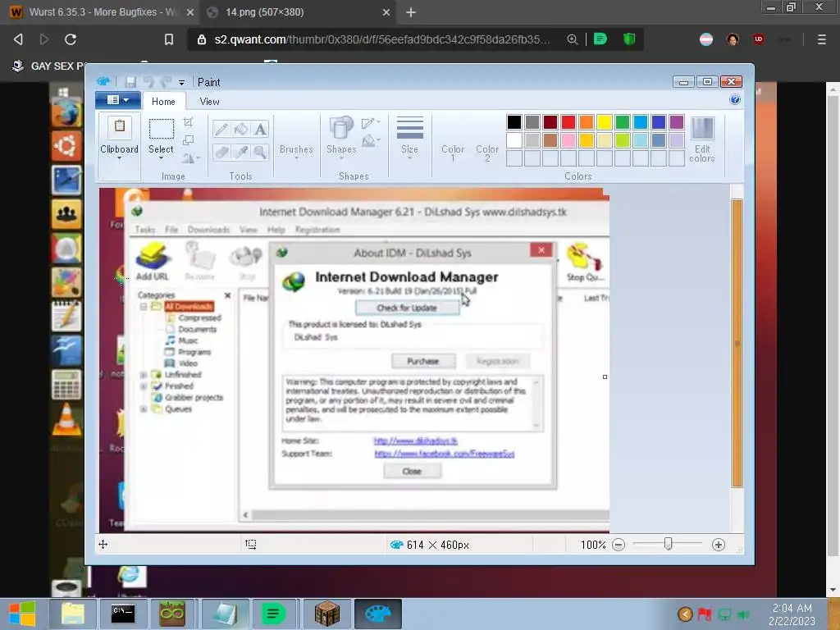Open the browser hamburger menu
840x630 pixels.
(x=821, y=39)
